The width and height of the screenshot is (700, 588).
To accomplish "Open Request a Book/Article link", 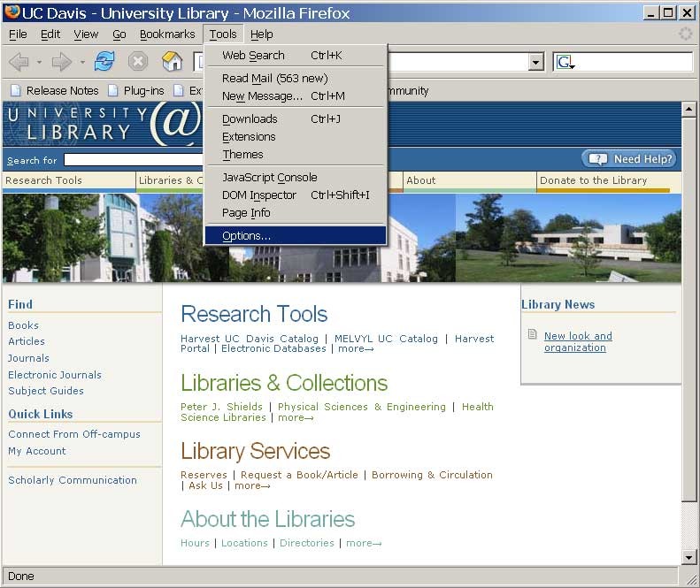I will point(299,475).
